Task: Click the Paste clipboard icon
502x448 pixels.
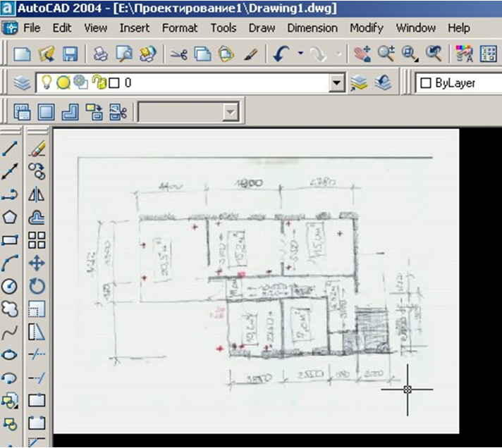Action: point(226,54)
